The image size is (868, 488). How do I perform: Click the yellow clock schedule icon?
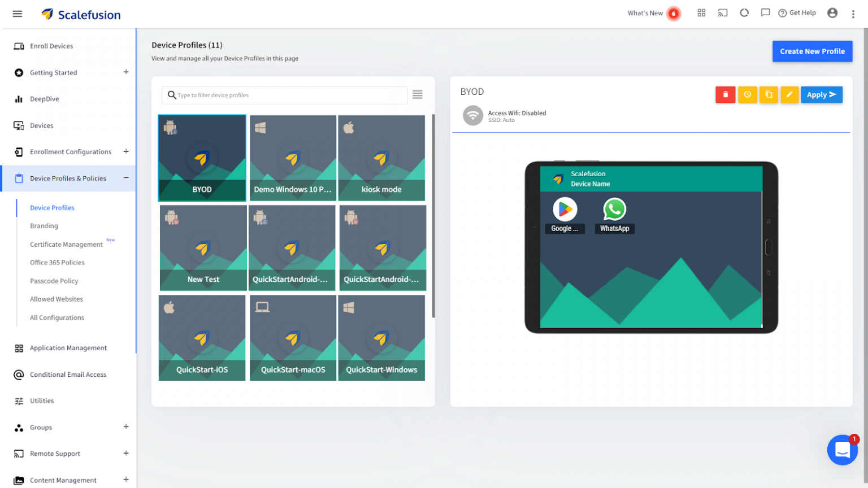[747, 95]
